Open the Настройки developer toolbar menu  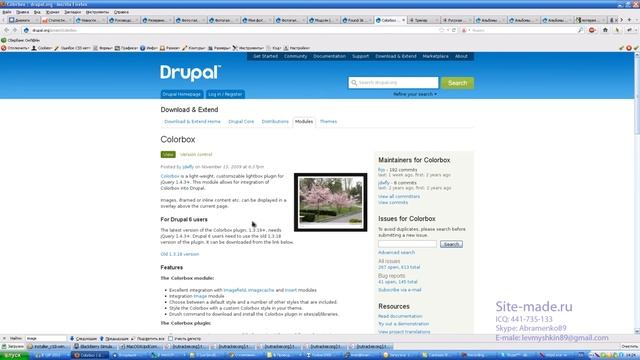point(297,48)
